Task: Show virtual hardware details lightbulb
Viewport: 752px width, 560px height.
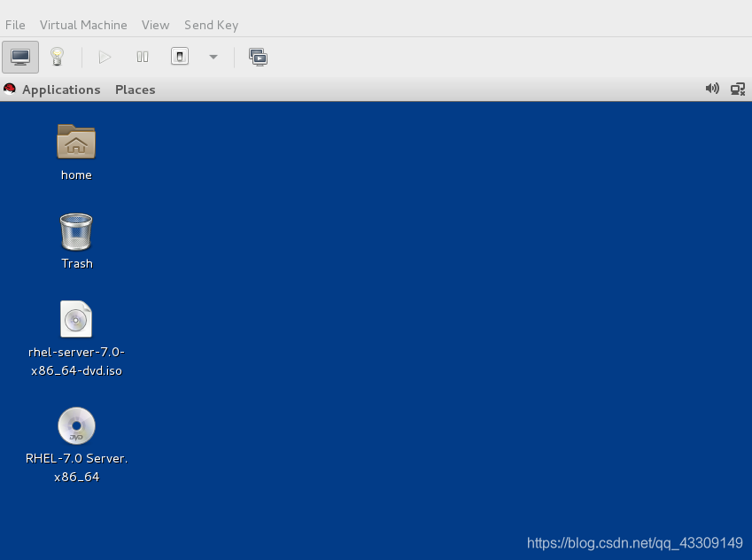Action: (x=57, y=57)
